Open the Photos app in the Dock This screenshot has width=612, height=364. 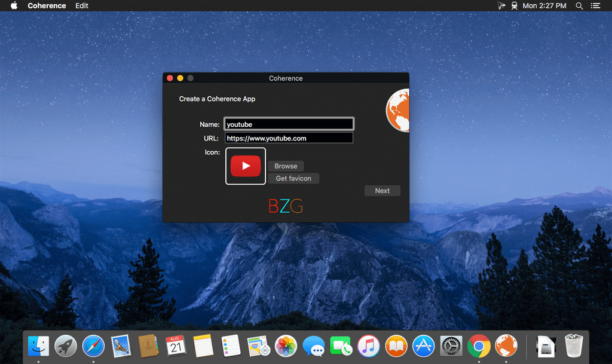coord(286,345)
